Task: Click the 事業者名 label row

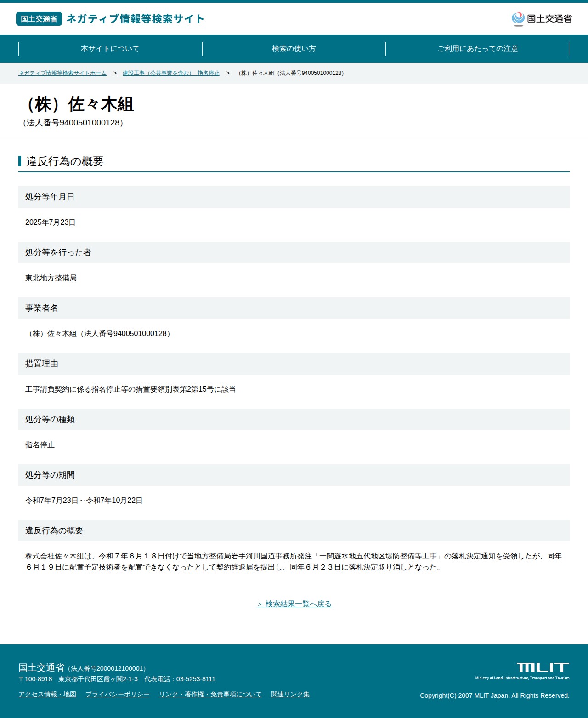Action: [x=294, y=308]
